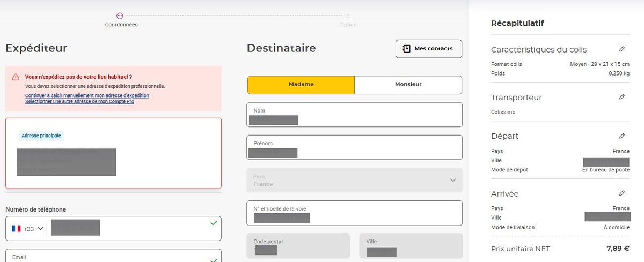Click the Expéditeur heading
The height and width of the screenshot is (262, 644).
[36, 48]
